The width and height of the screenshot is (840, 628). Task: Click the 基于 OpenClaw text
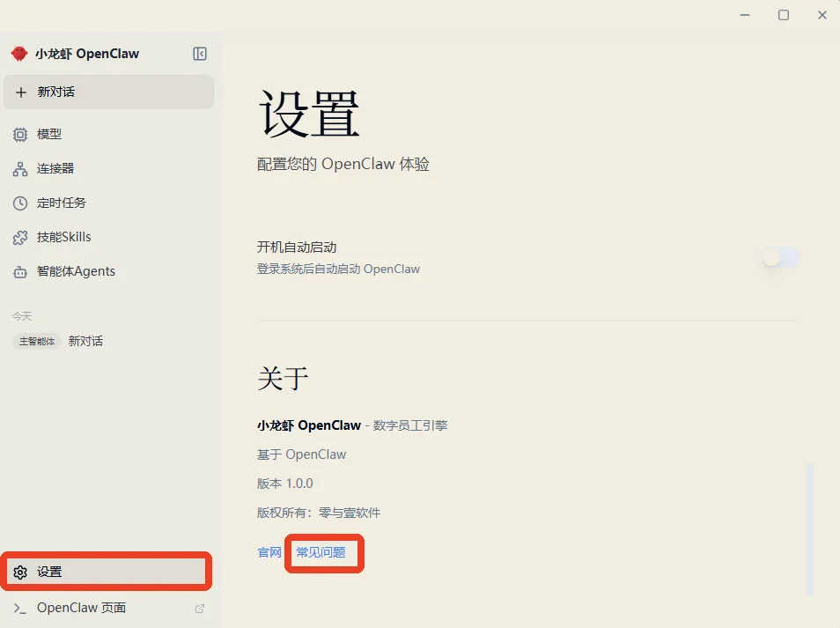(302, 454)
